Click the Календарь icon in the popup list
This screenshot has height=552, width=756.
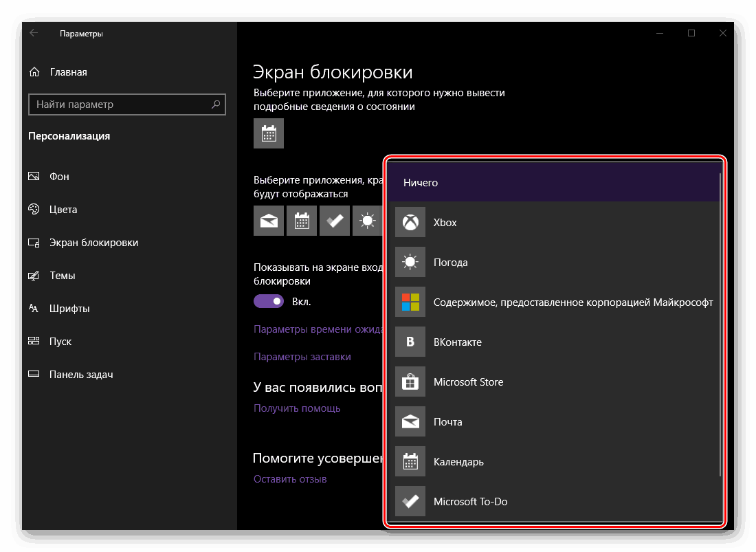coord(410,462)
